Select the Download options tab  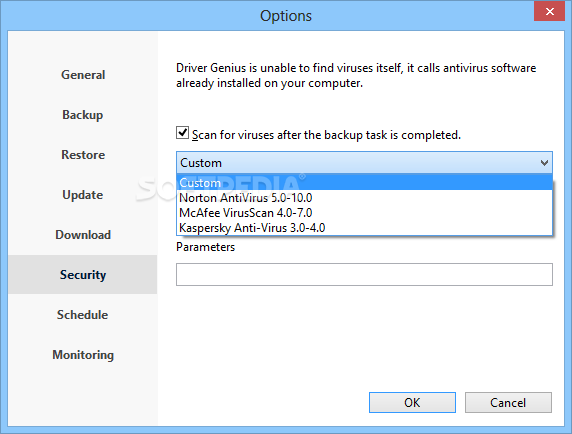[x=83, y=235]
